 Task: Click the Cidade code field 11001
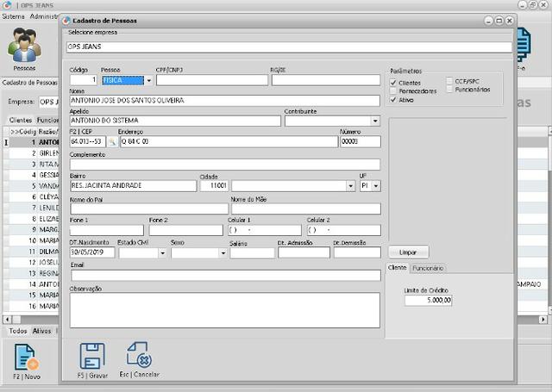(x=214, y=185)
